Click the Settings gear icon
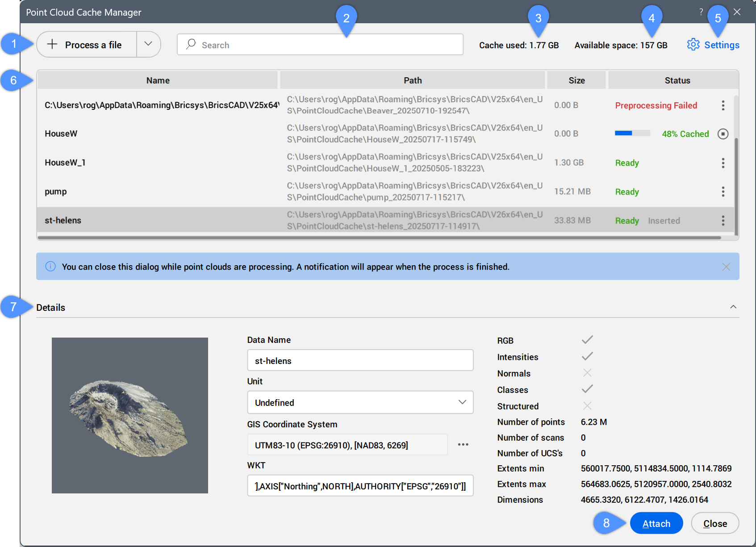This screenshot has height=547, width=756. point(693,45)
